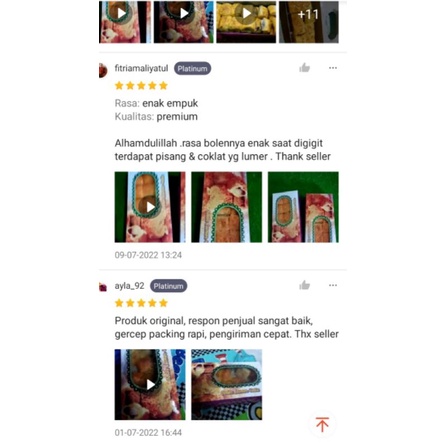The height and width of the screenshot is (446, 446).
Task: Play the second video in the top row
Action: pyautogui.click(x=183, y=22)
